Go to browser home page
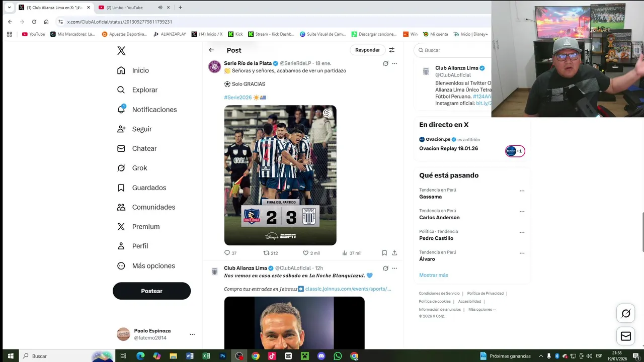The image size is (644, 362). [x=46, y=22]
